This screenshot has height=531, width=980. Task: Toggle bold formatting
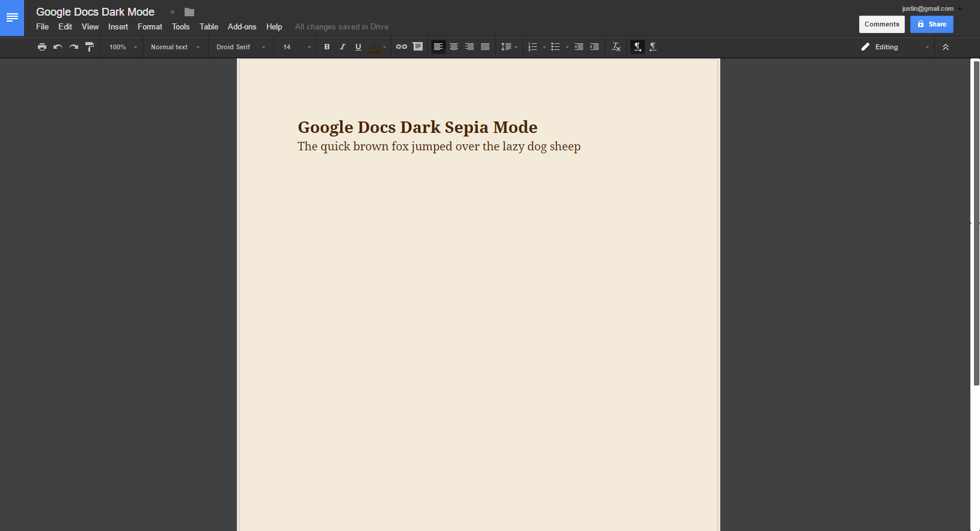(x=327, y=47)
